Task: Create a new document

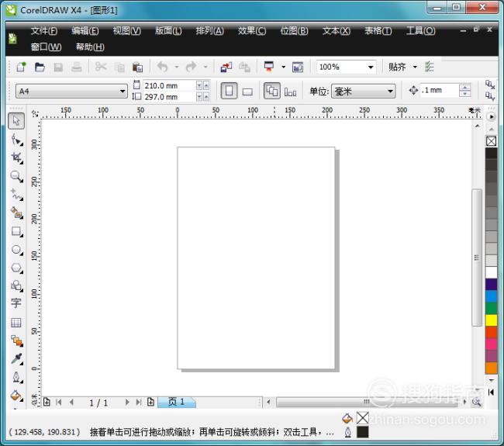Action: click(x=21, y=67)
